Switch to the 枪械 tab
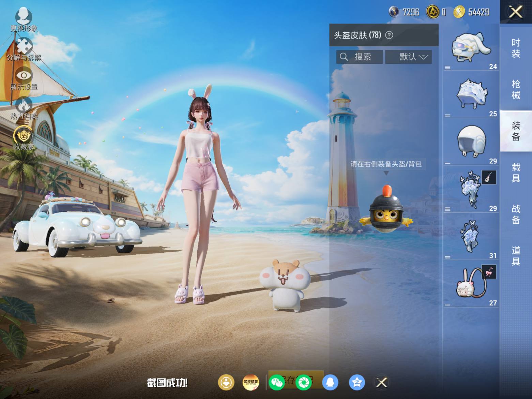 tap(516, 89)
